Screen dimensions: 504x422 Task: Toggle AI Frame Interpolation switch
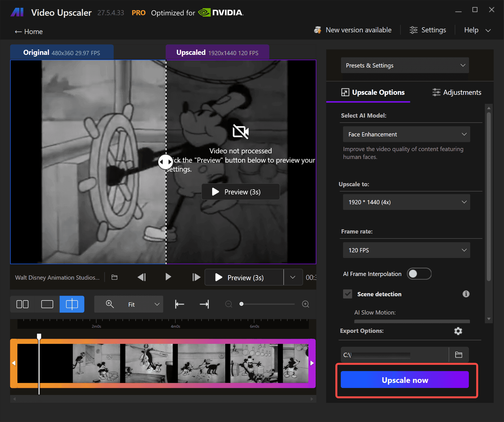(x=419, y=274)
